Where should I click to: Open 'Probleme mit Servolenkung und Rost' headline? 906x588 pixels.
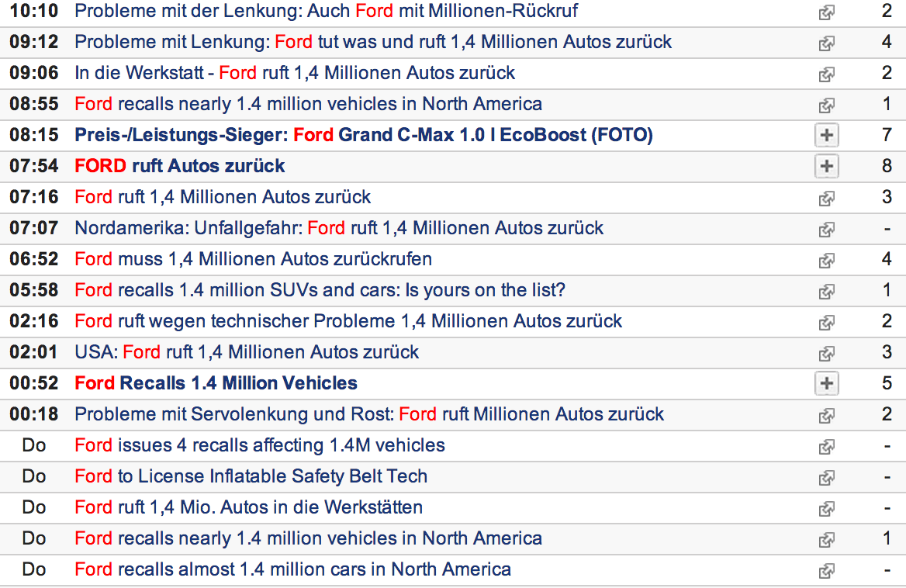369,414
